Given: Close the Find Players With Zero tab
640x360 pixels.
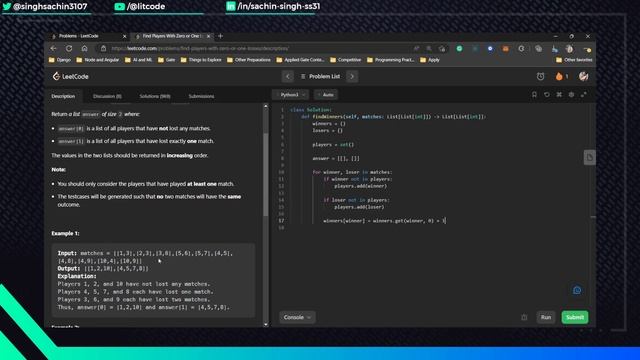Looking at the screenshot, I should pyautogui.click(x=209, y=36).
